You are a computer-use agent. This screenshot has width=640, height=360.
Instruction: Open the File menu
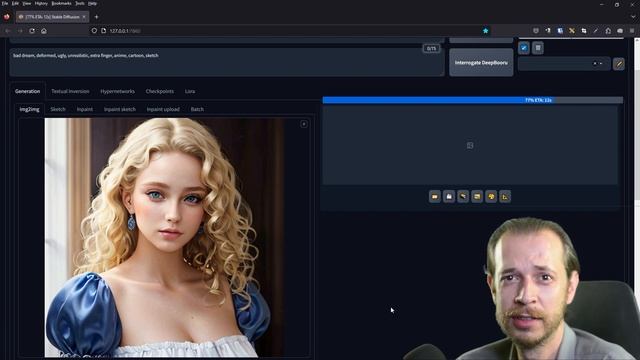(5, 3)
